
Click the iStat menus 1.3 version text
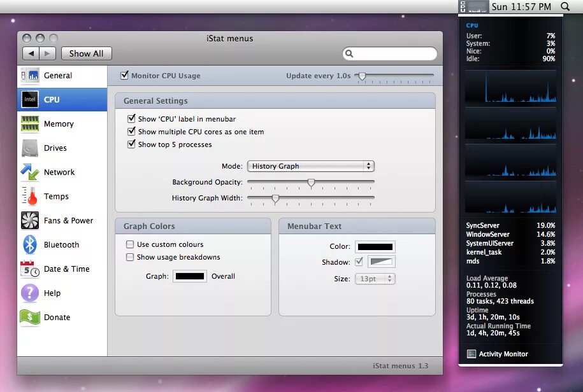pyautogui.click(x=400, y=366)
